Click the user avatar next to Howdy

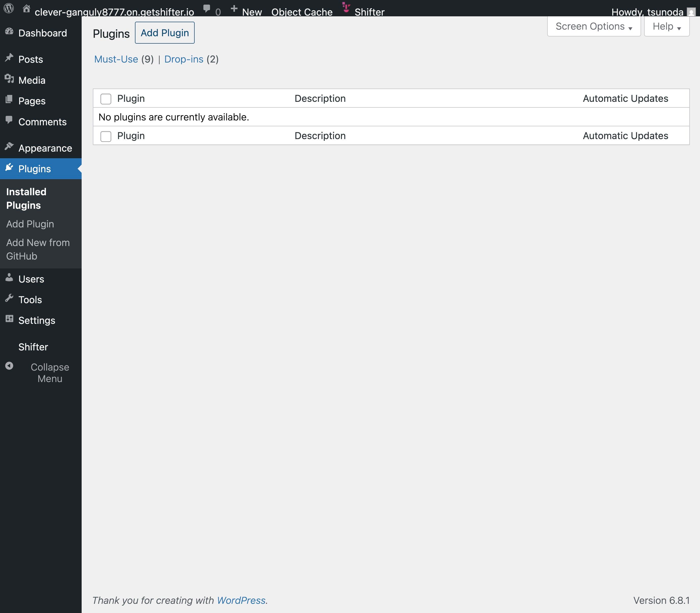tap(691, 12)
